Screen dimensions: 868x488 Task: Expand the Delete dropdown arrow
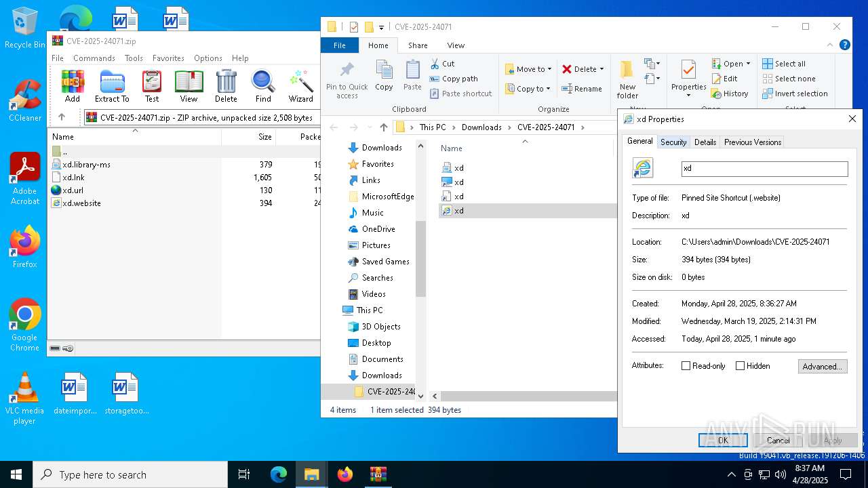(601, 69)
